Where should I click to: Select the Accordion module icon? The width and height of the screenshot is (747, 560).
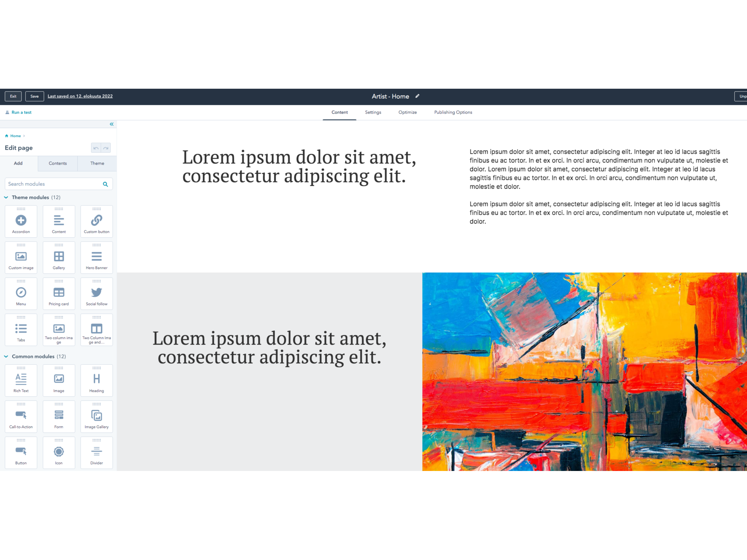tap(21, 220)
